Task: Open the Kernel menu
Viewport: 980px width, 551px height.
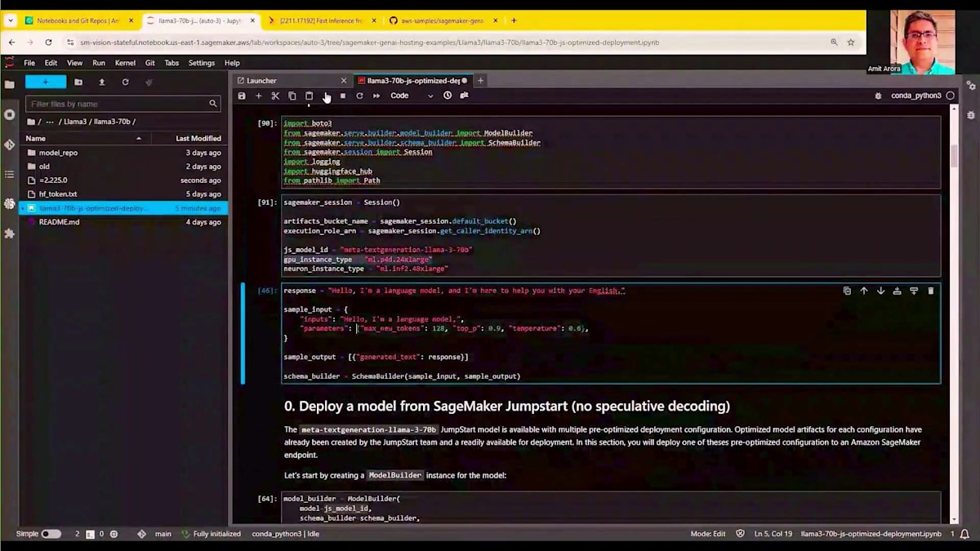Action: click(x=125, y=63)
